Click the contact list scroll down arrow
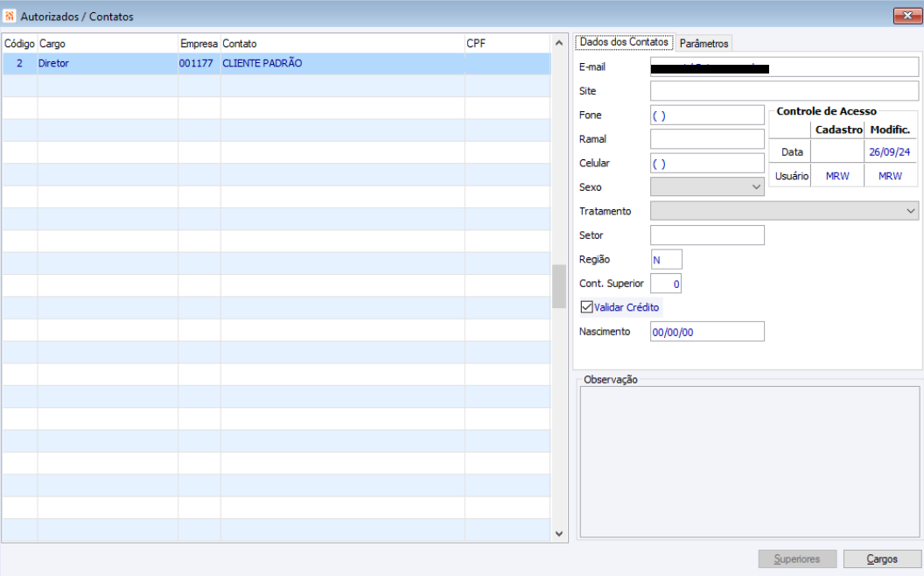Image resolution: width=924 pixels, height=576 pixels. [558, 534]
